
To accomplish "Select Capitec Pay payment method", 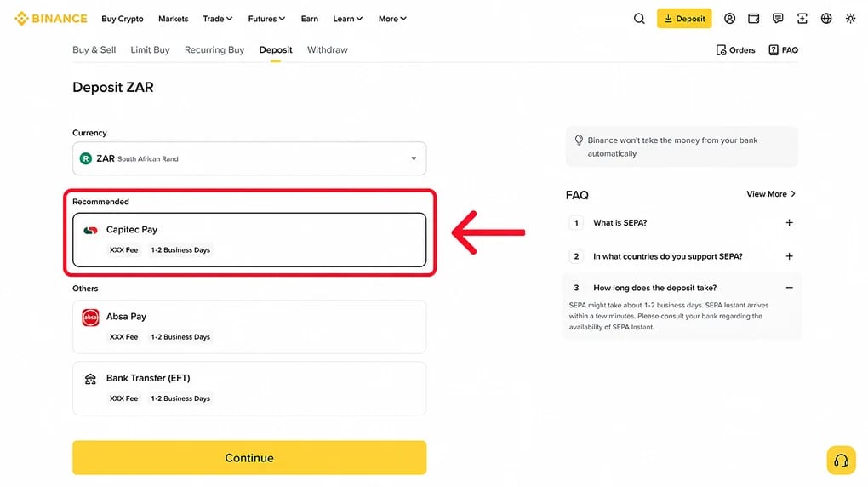I will tap(249, 240).
